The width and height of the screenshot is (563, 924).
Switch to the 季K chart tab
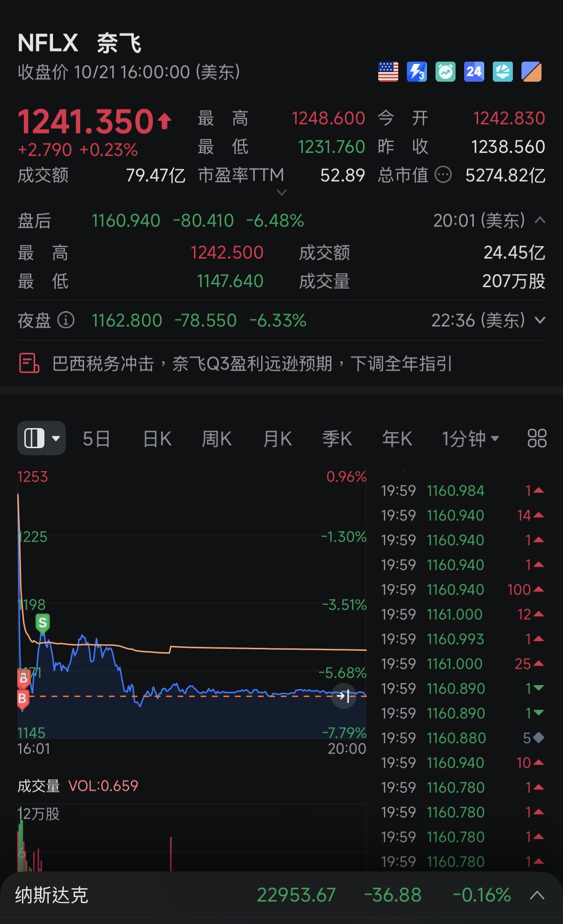[x=337, y=439]
